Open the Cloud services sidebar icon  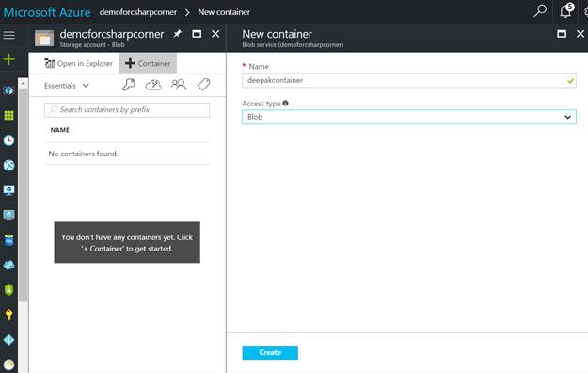[8, 265]
